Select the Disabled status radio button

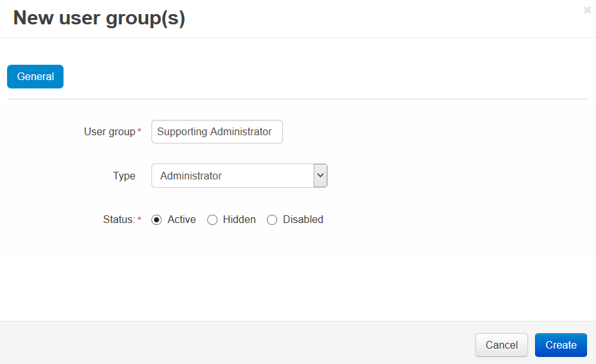pyautogui.click(x=272, y=220)
